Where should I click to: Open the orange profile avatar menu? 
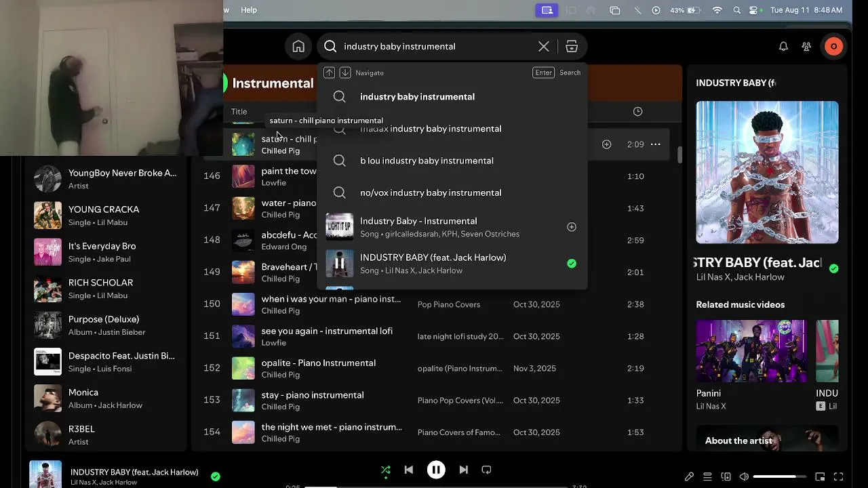click(833, 47)
